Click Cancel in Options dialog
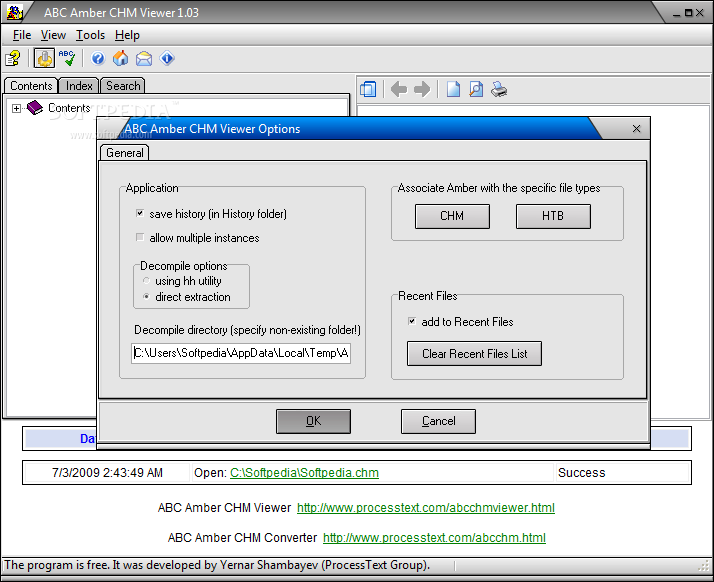 pyautogui.click(x=439, y=421)
